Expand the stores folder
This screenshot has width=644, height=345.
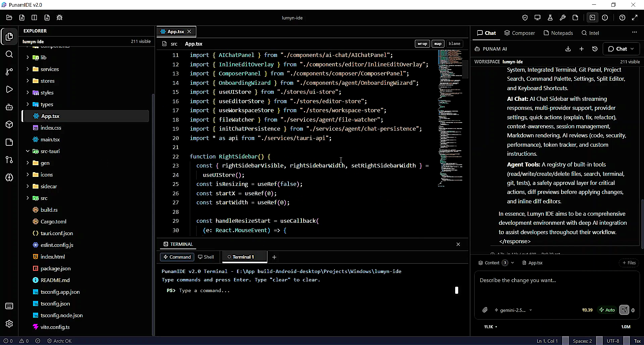click(x=28, y=81)
